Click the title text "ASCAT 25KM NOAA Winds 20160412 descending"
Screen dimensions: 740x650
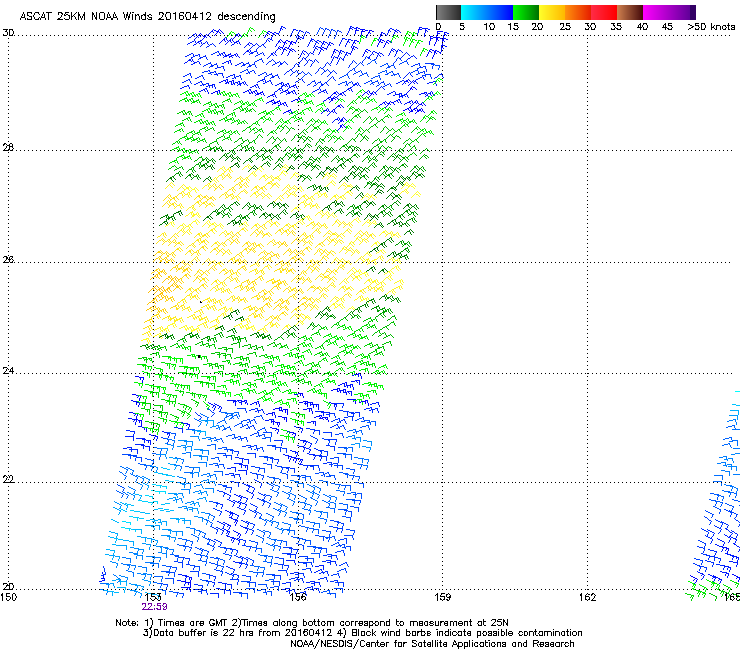tap(147, 17)
